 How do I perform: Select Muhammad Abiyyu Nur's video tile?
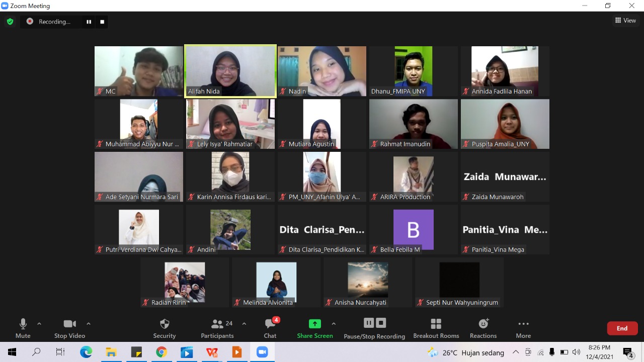pyautogui.click(x=139, y=124)
